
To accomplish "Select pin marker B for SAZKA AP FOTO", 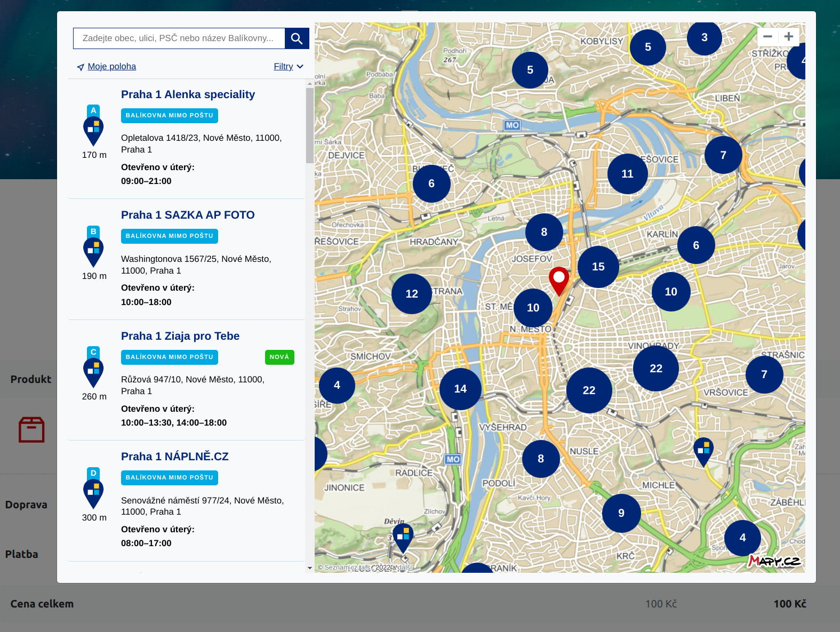I will (93, 247).
